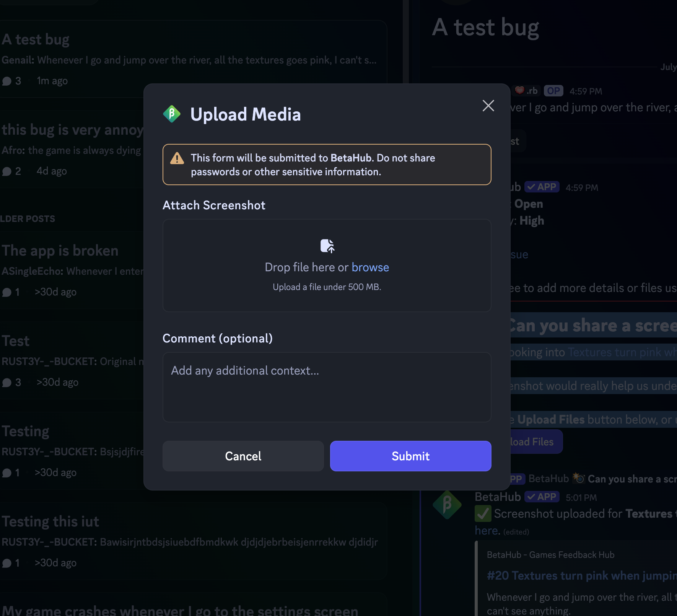Screen dimensions: 677x616
Task: Click the OP badge in the thread
Action: [553, 91]
